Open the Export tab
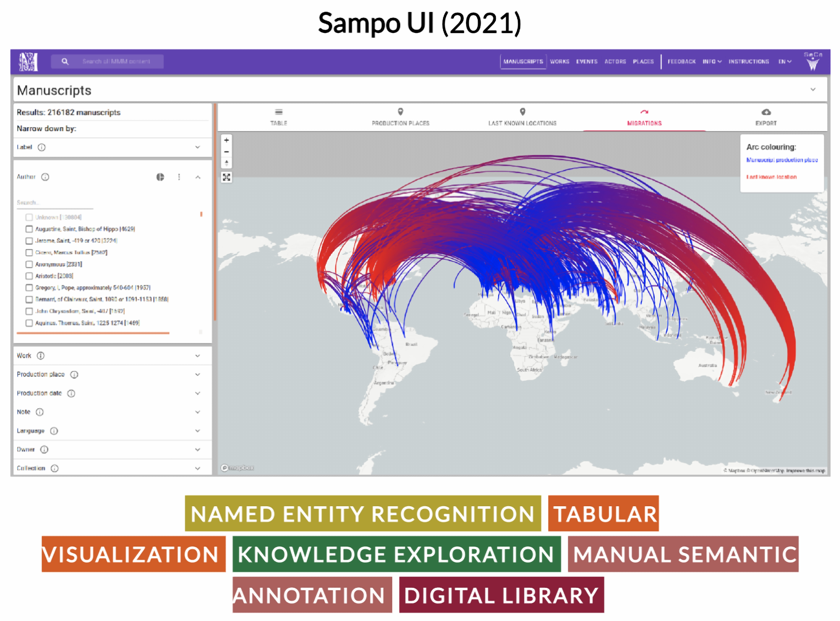 tap(766, 117)
